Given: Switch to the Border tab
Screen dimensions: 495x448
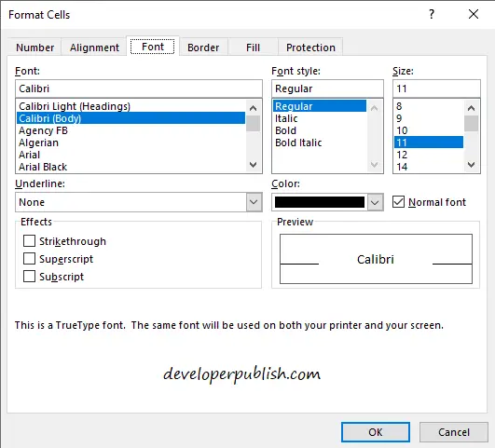Looking at the screenshot, I should coord(203,48).
